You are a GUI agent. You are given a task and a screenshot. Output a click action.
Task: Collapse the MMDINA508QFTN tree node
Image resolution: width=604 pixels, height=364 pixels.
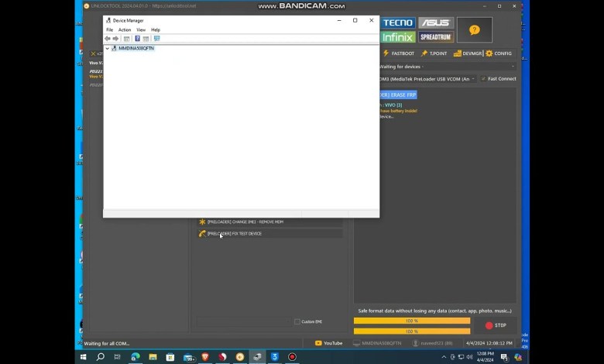click(107, 49)
